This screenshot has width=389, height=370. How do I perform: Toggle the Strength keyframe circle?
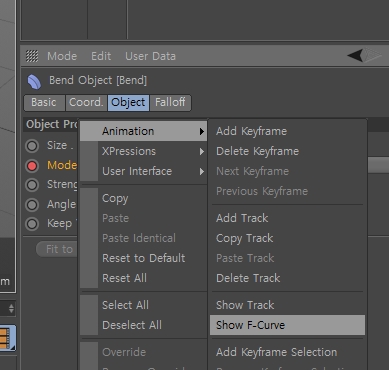[x=32, y=185]
